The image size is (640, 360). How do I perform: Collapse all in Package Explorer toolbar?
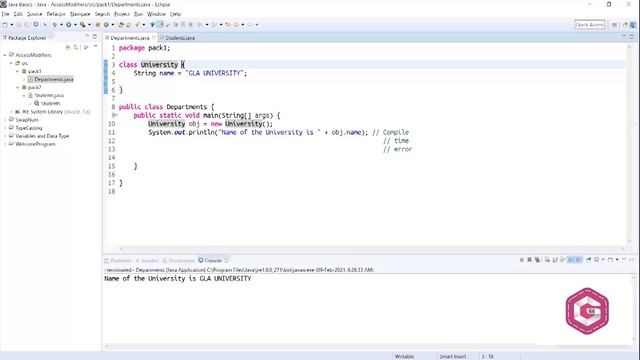[x=68, y=47]
